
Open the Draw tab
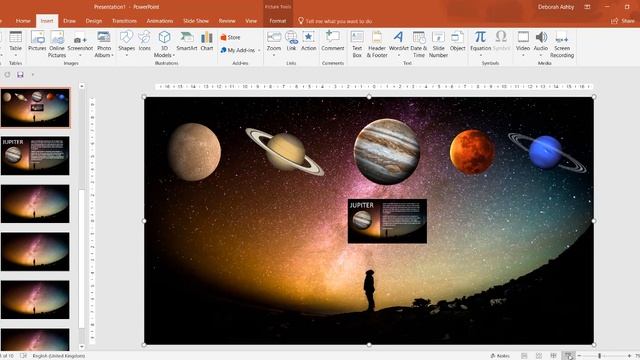click(69, 21)
